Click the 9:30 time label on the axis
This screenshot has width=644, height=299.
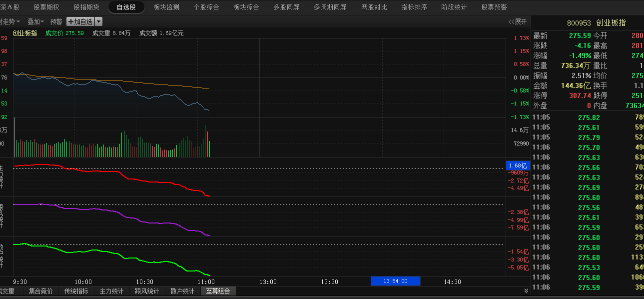pos(20,282)
